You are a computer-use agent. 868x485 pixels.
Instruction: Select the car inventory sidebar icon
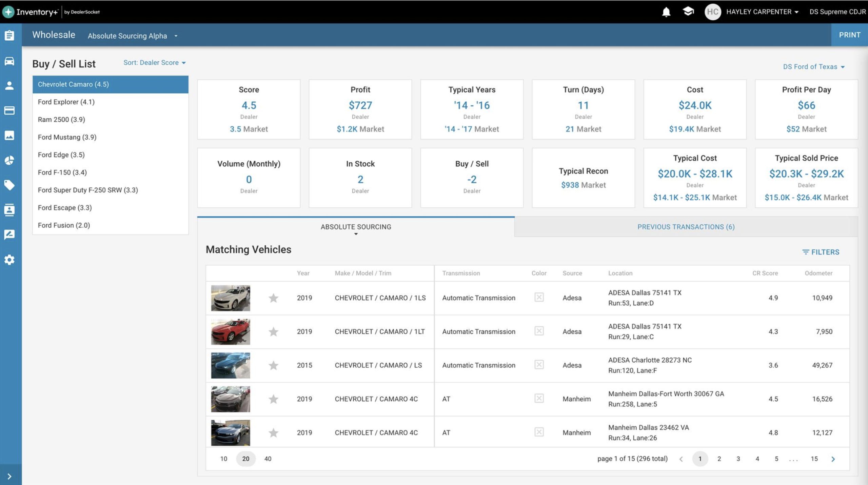(9, 61)
